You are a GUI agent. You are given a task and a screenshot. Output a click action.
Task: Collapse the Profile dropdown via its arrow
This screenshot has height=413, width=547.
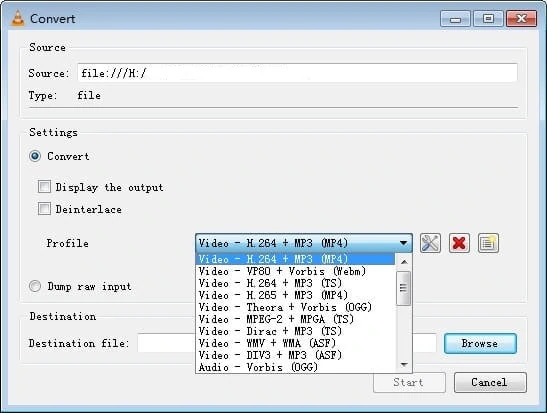click(404, 243)
